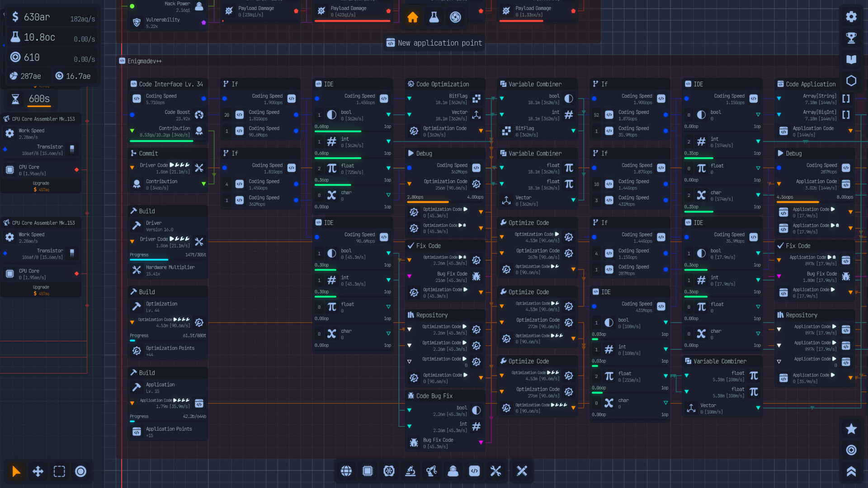This screenshot has height=488, width=868.
Task: Toggle the green Contribution arrow on the Commit node
Action: point(204,184)
